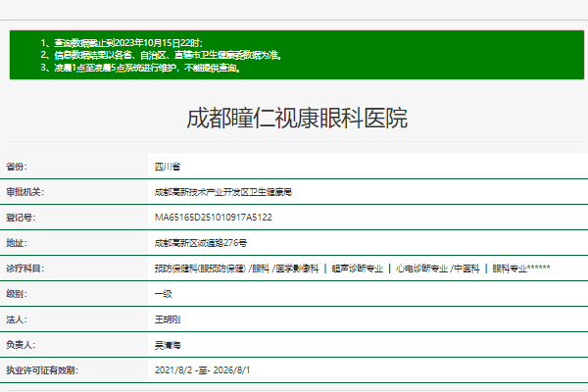Screen dimensions: 588x392
Task: Click the 诊疗科目 value starting with 预防保健科
Action: [x=352, y=269]
